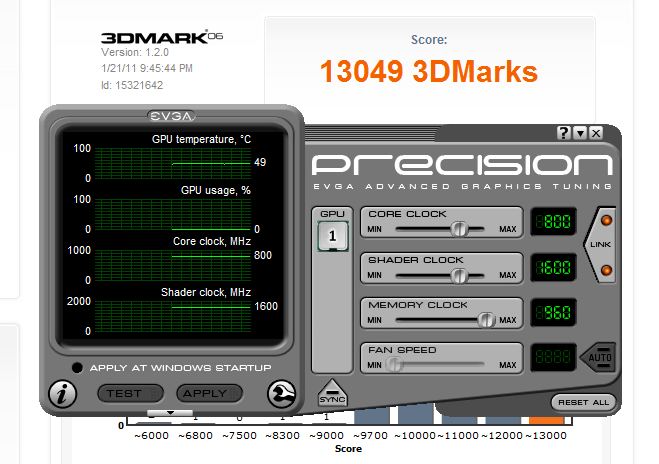Click the 'Version: 1.2.0' text
The image size is (659, 464).
click(135, 53)
